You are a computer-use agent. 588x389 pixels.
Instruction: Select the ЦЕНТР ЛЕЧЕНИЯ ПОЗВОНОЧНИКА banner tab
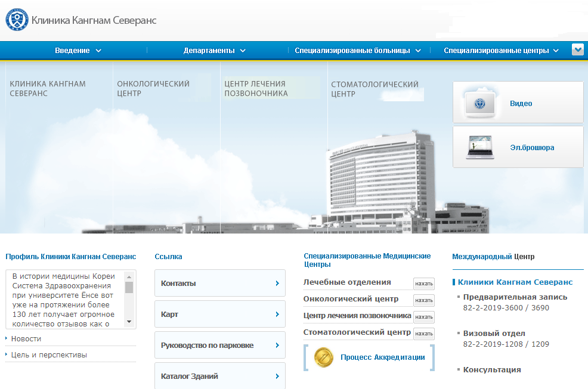(256, 88)
